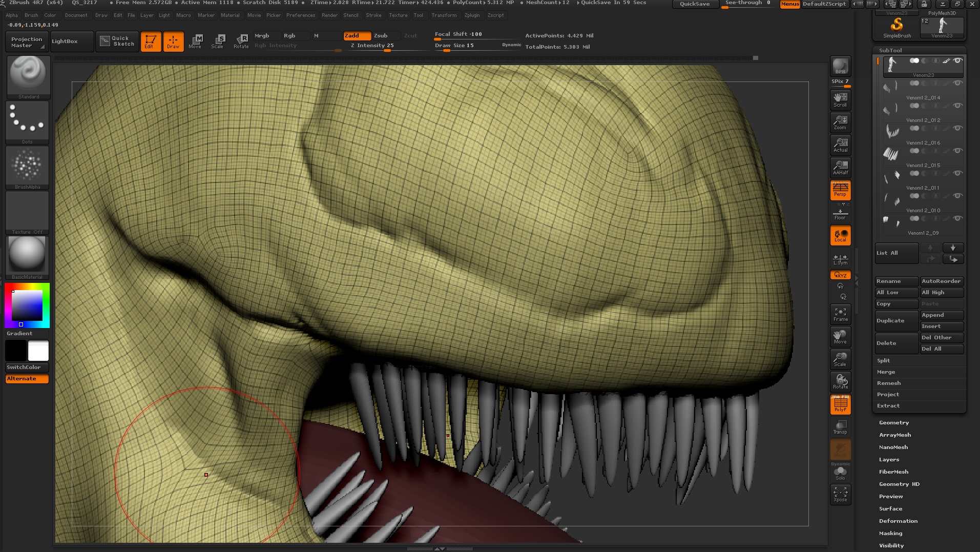
Task: Toggle the Alternate button
Action: point(27,379)
